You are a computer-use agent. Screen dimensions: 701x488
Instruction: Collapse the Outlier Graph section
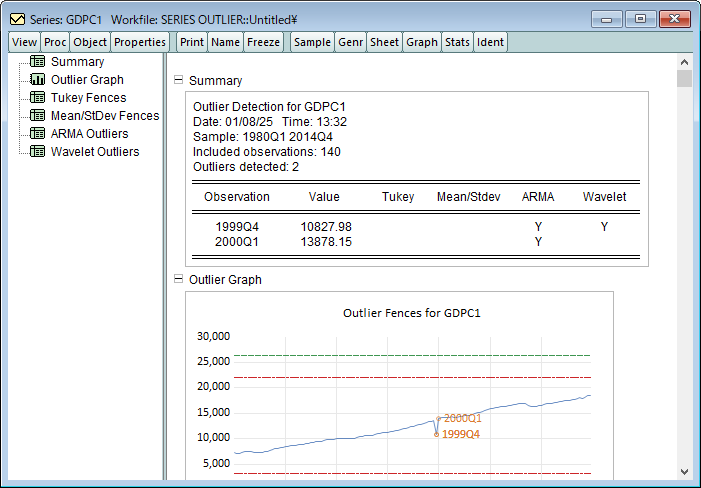click(178, 279)
